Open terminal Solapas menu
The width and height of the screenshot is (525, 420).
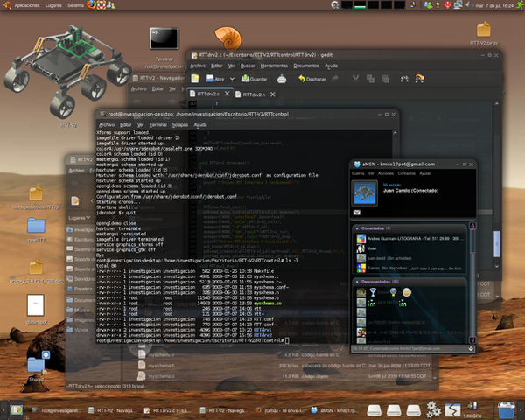tap(179, 125)
